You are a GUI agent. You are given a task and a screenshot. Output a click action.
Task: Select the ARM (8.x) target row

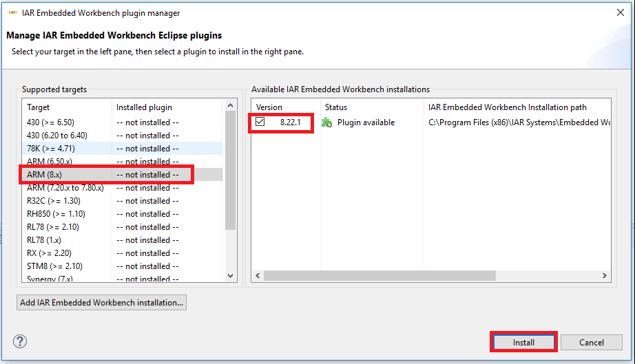click(122, 175)
